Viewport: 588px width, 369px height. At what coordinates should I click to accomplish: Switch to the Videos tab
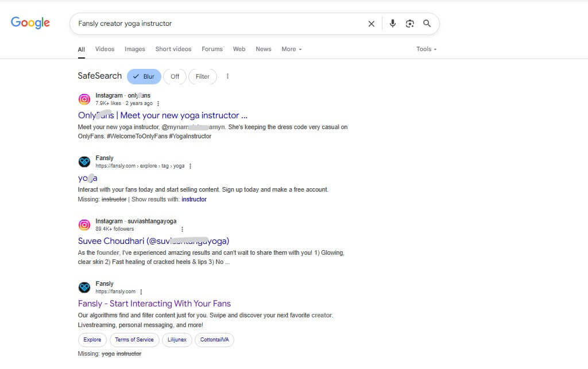coord(105,49)
